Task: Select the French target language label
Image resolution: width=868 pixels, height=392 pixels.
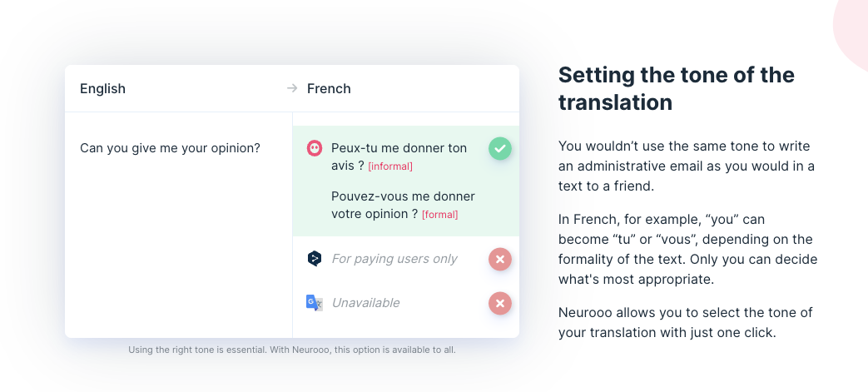Action: 329,88
